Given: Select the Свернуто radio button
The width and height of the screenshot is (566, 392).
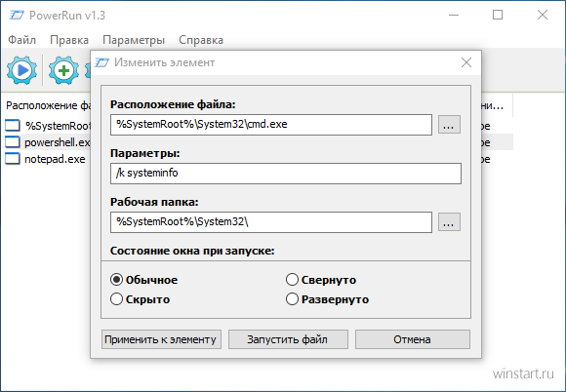Looking at the screenshot, I should (x=292, y=280).
